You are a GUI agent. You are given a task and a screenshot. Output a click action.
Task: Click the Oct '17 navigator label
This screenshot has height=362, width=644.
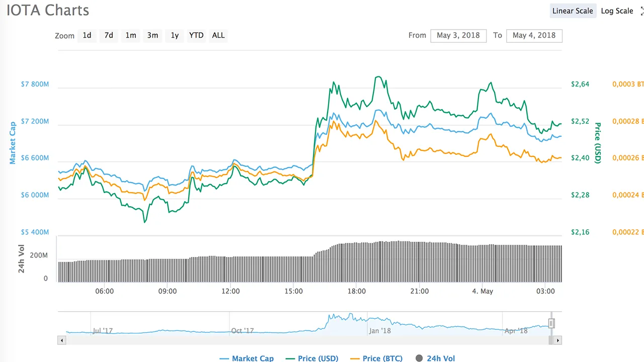pos(243,331)
